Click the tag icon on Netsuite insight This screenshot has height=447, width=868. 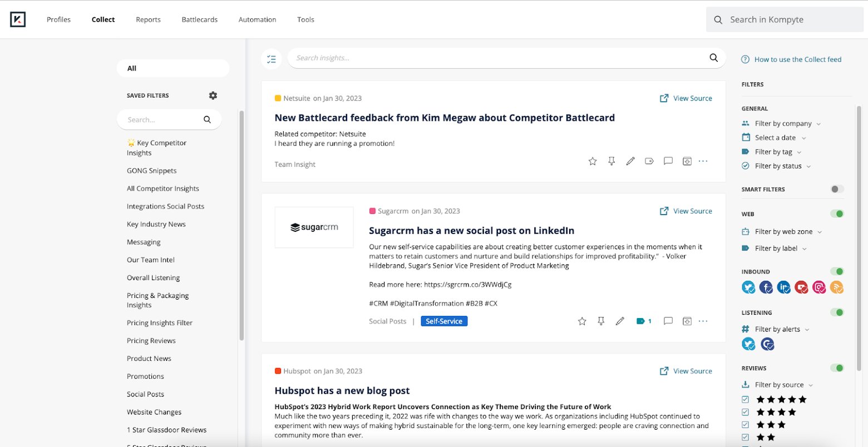(649, 161)
